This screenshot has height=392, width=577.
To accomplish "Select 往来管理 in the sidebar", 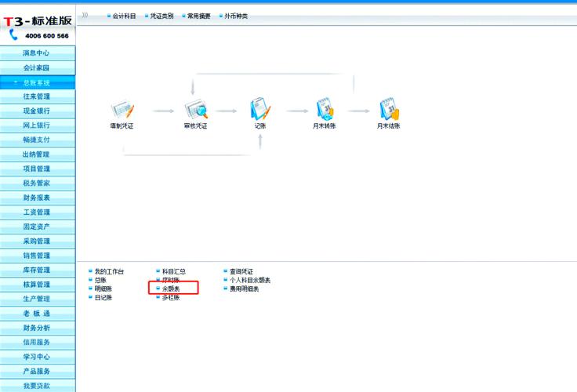I will click(38, 96).
